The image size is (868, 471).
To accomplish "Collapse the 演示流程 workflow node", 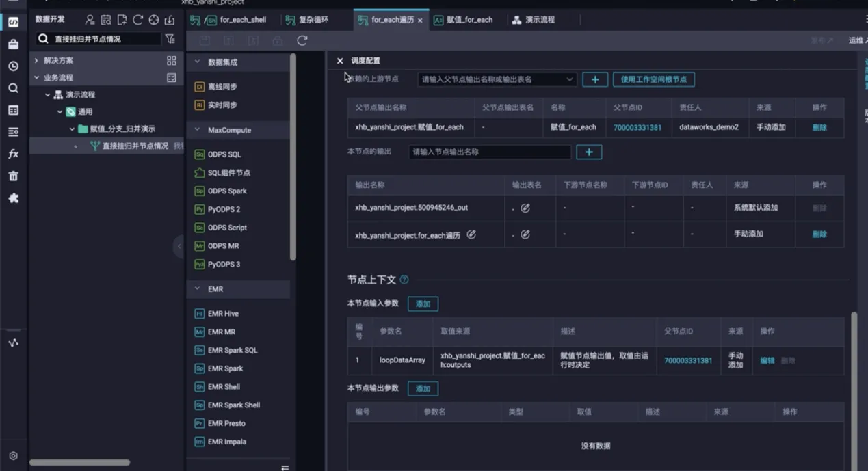I will click(x=48, y=95).
